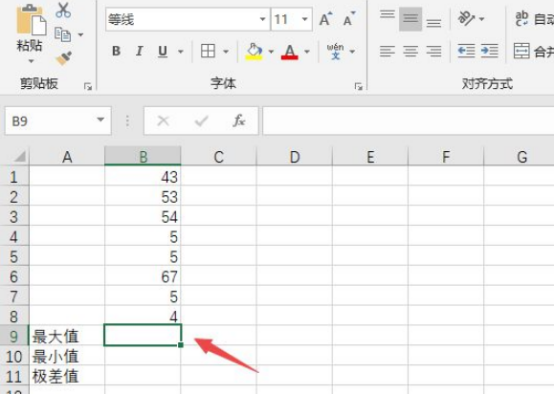Image resolution: width=554 pixels, height=394 pixels.
Task: Click the Insert Function fx icon
Action: (239, 121)
